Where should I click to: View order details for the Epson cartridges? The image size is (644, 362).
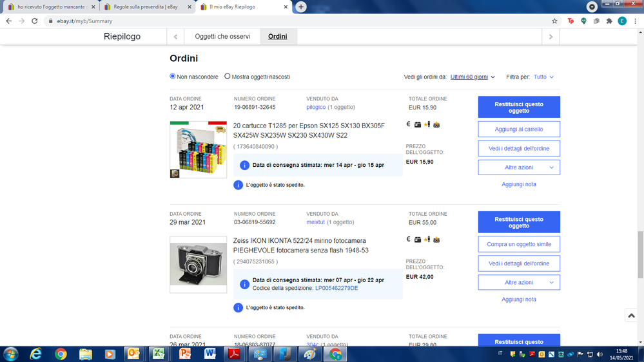click(x=519, y=149)
